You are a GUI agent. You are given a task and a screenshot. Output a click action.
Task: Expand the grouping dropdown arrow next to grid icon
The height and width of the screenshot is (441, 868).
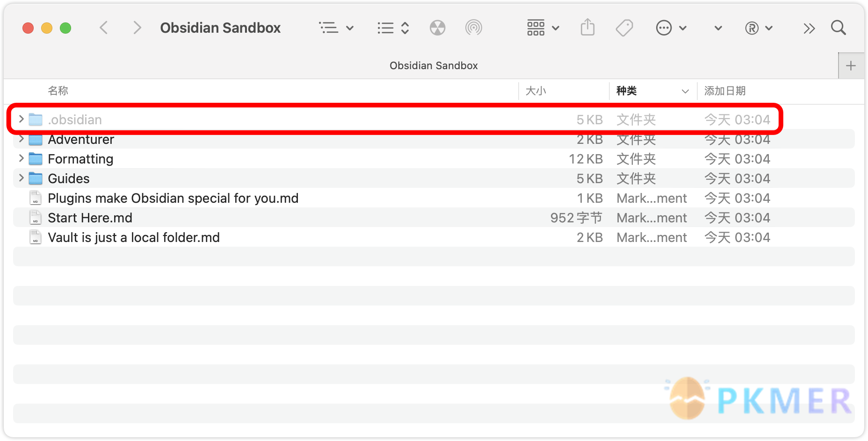tap(556, 28)
